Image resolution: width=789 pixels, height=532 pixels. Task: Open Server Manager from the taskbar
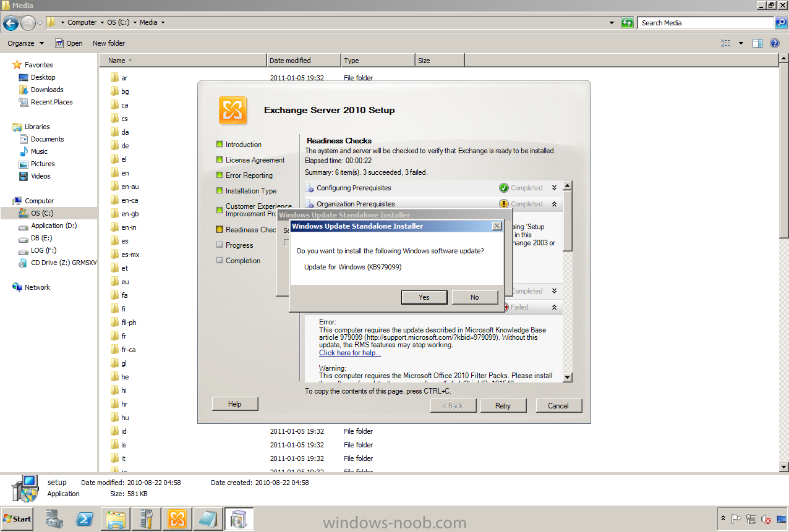pyautogui.click(x=54, y=518)
